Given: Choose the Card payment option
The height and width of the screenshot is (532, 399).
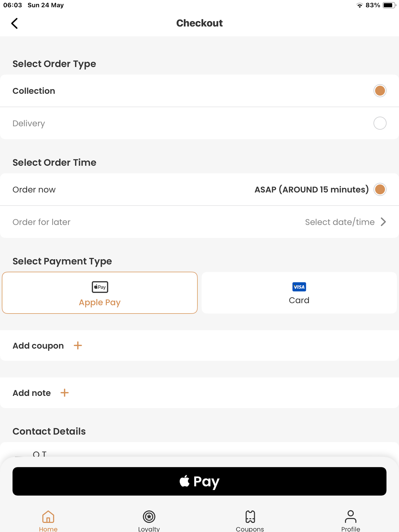Looking at the screenshot, I should point(299,293).
